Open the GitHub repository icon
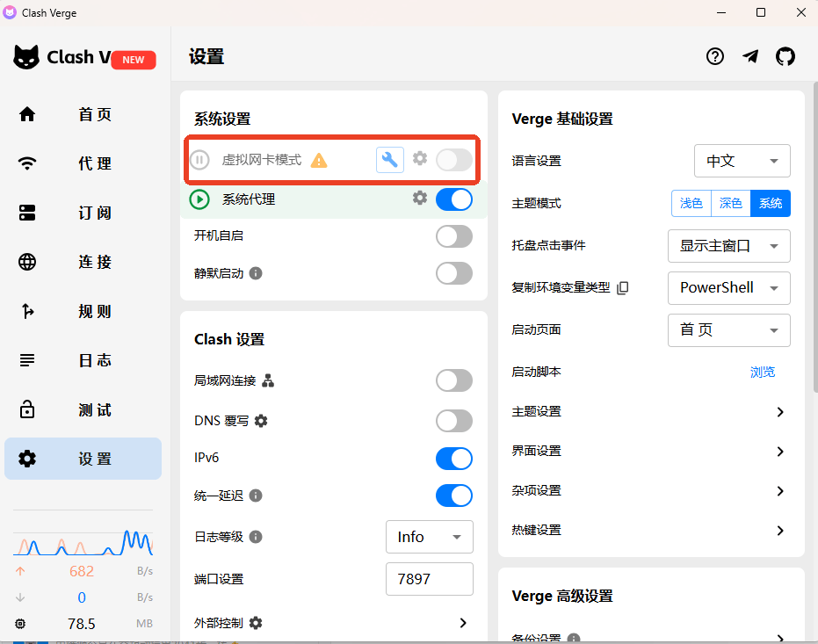The width and height of the screenshot is (818, 644). click(x=785, y=57)
